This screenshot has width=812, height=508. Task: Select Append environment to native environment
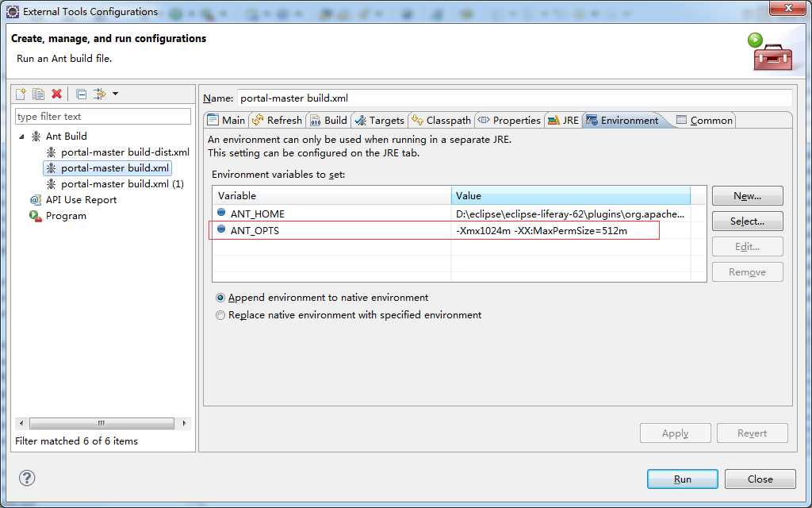coord(220,298)
